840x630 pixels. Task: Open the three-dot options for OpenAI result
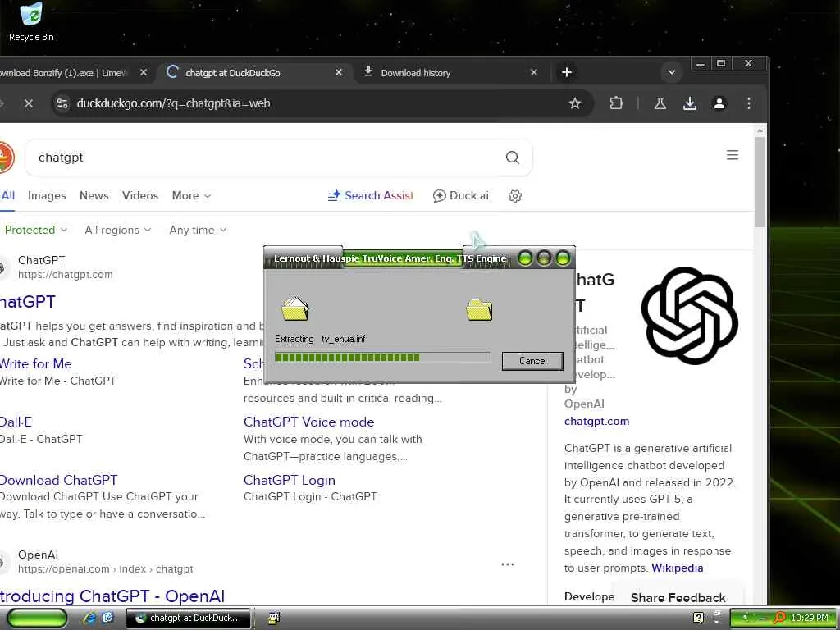click(x=507, y=564)
